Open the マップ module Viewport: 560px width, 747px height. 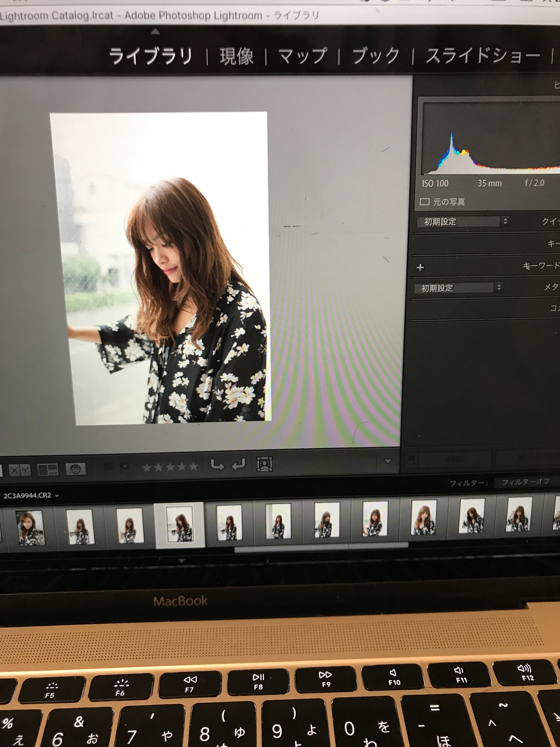[x=302, y=56]
